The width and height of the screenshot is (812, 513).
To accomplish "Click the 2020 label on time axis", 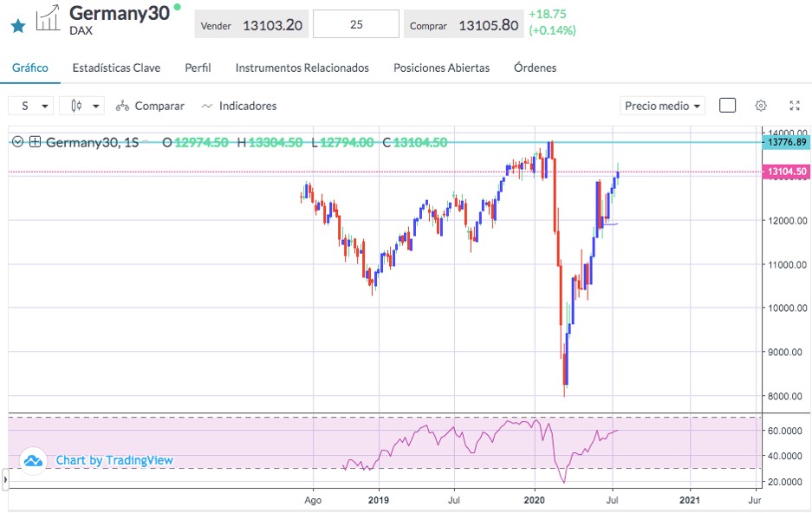I will pos(535,500).
